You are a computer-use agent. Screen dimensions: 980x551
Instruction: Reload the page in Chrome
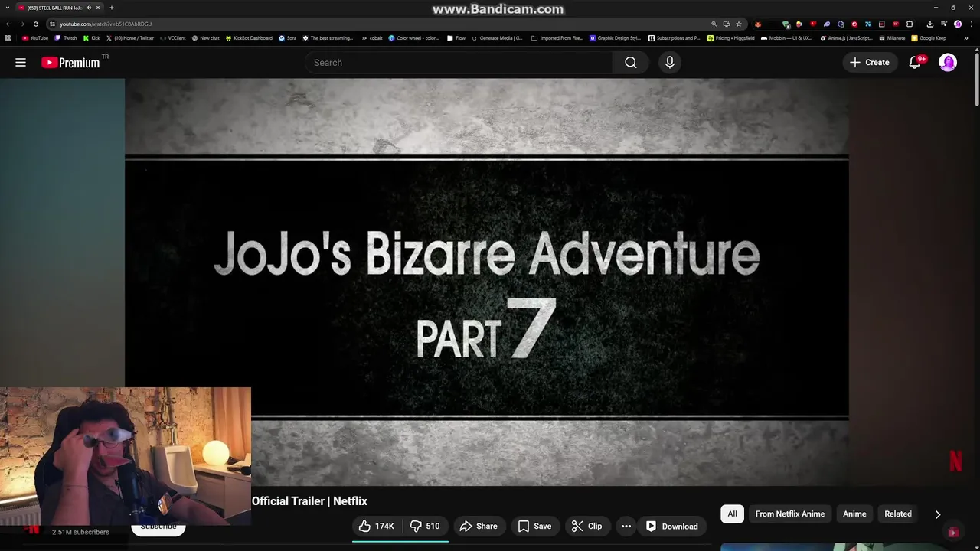(35, 24)
